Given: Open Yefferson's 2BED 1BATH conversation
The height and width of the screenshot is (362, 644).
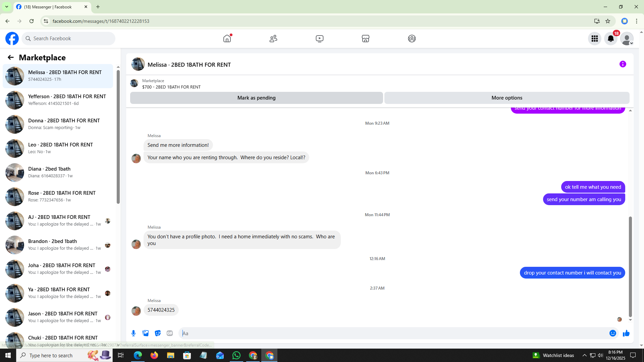Looking at the screenshot, I should pos(58,100).
